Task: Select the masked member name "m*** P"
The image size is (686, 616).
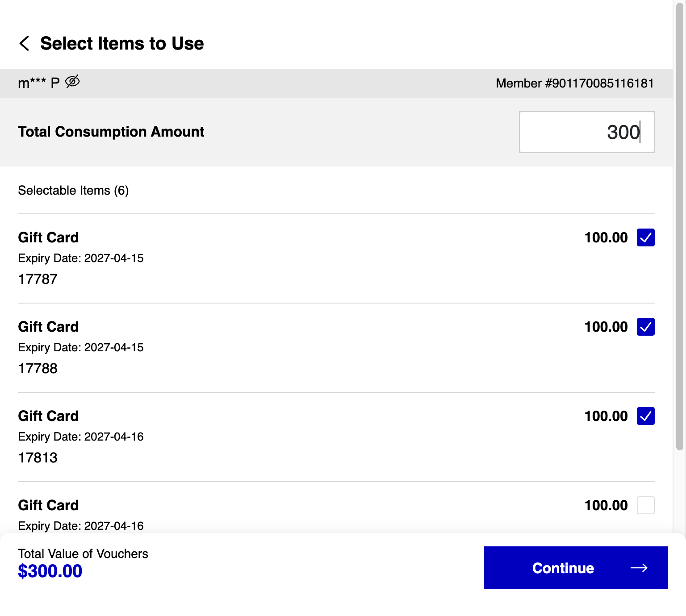Action: point(39,83)
